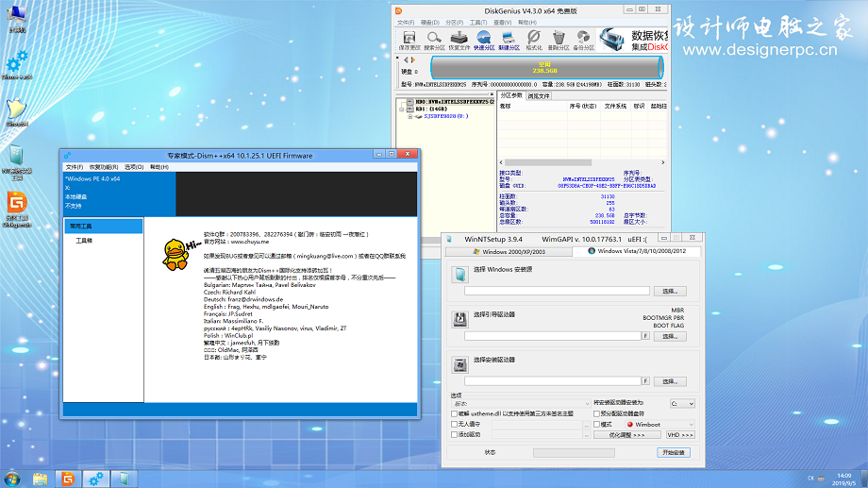Select the highlighted common tools category in Dism++
The width and height of the screenshot is (868, 488).
pyautogui.click(x=104, y=226)
